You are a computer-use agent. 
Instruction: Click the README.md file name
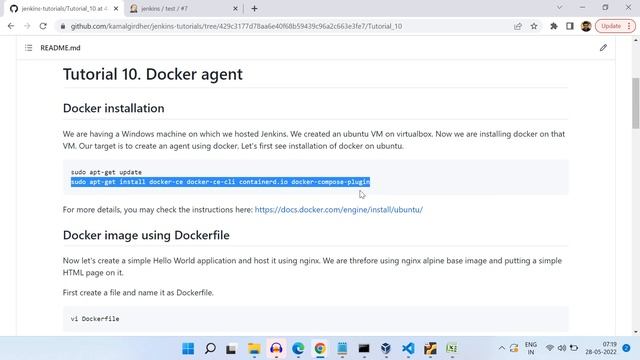60,48
